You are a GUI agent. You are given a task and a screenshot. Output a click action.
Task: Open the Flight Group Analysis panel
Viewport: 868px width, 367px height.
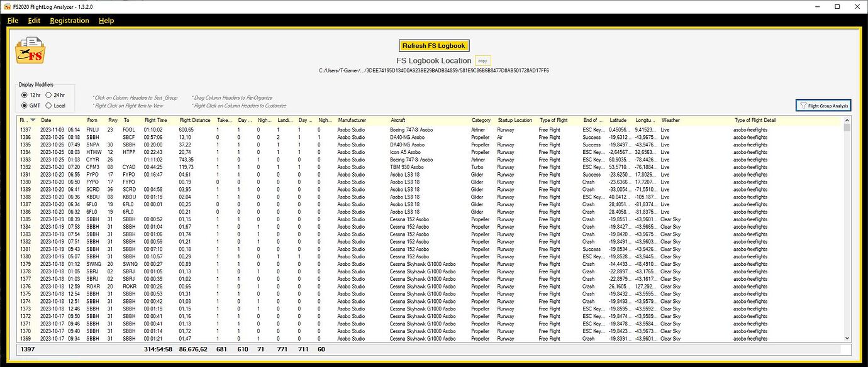[824, 105]
